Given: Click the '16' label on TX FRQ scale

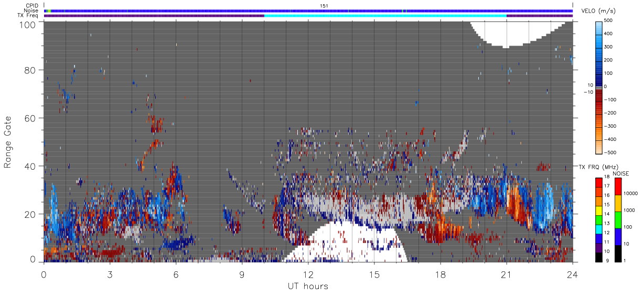Looking at the screenshot, I should (x=607, y=196).
